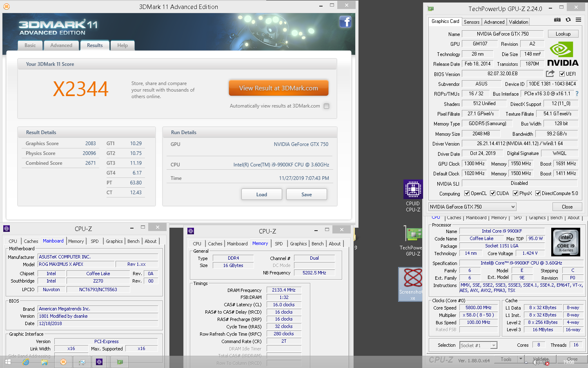Click the CPU-Z purple taskbar icon
Viewport: 588px width, 368px height.
click(99, 362)
